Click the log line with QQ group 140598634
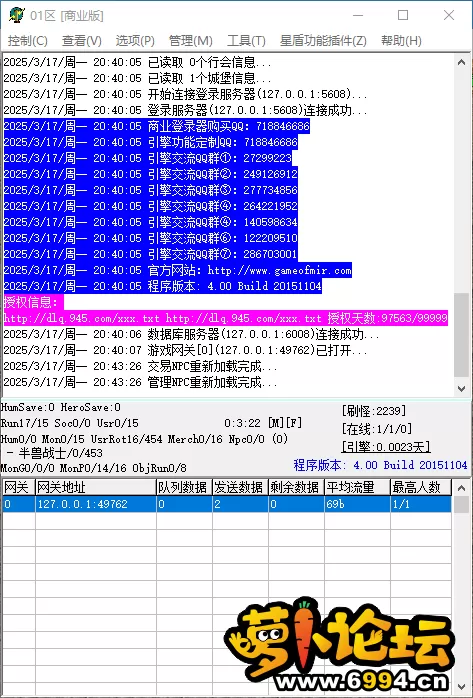 click(x=150, y=223)
